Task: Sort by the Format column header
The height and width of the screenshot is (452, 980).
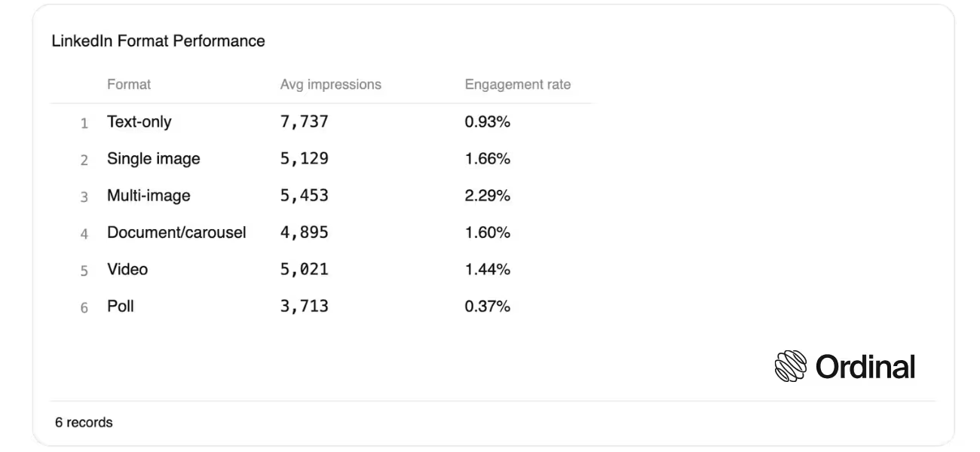Action: [x=129, y=84]
